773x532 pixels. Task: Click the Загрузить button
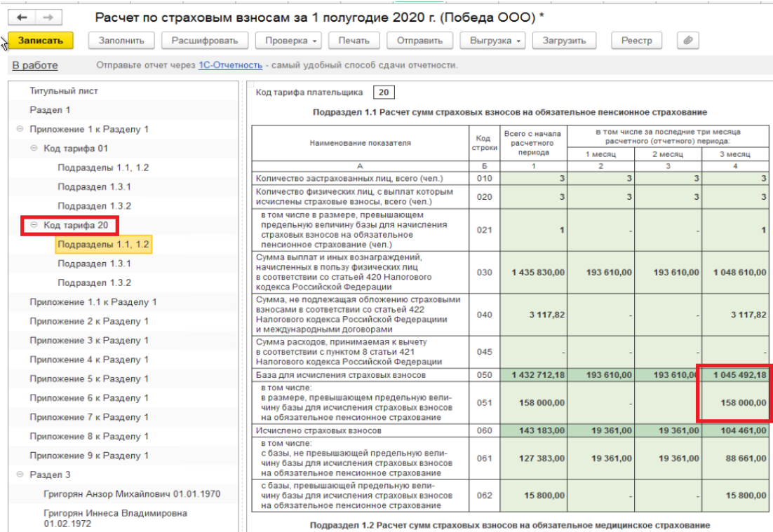point(565,41)
